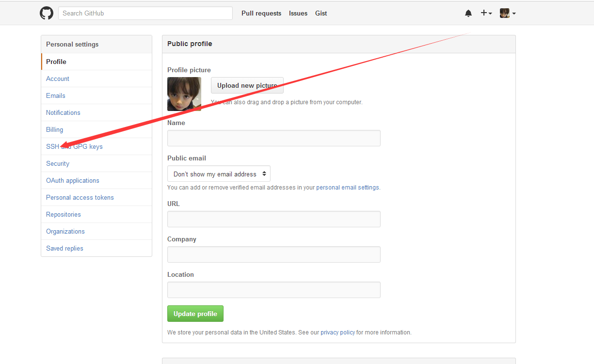
Task: Open Notifications settings in sidebar
Action: click(96, 112)
